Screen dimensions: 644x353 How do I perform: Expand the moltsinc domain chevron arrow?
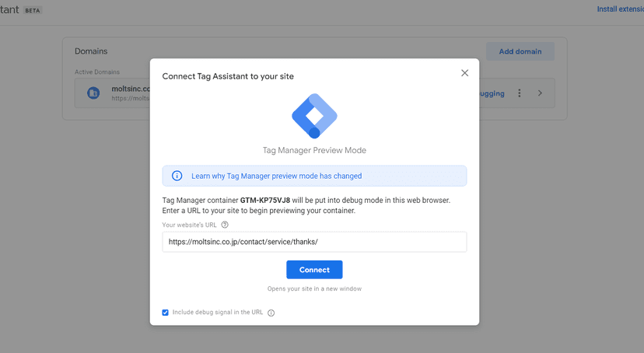[540, 93]
